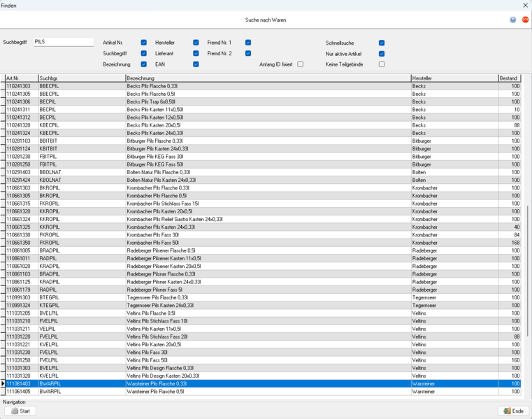The width and height of the screenshot is (532, 419).
Task: Click article number 110861125
Action: pyautogui.click(x=18, y=282)
